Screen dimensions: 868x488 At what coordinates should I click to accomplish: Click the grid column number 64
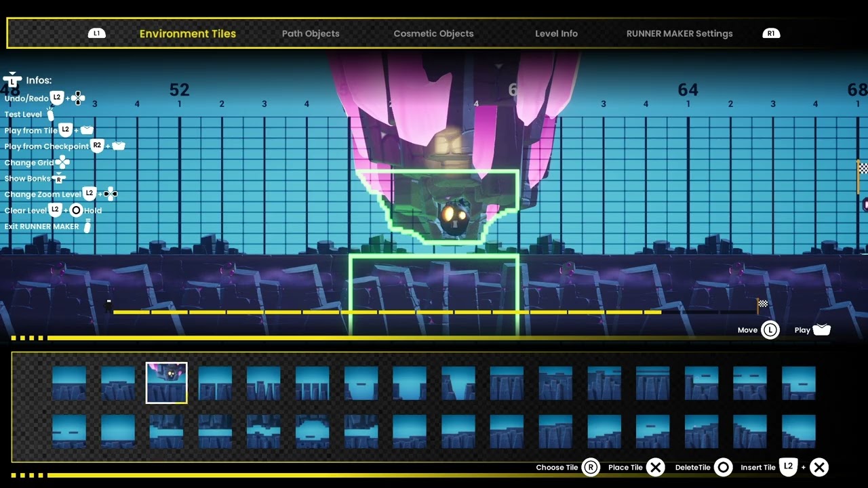point(688,89)
